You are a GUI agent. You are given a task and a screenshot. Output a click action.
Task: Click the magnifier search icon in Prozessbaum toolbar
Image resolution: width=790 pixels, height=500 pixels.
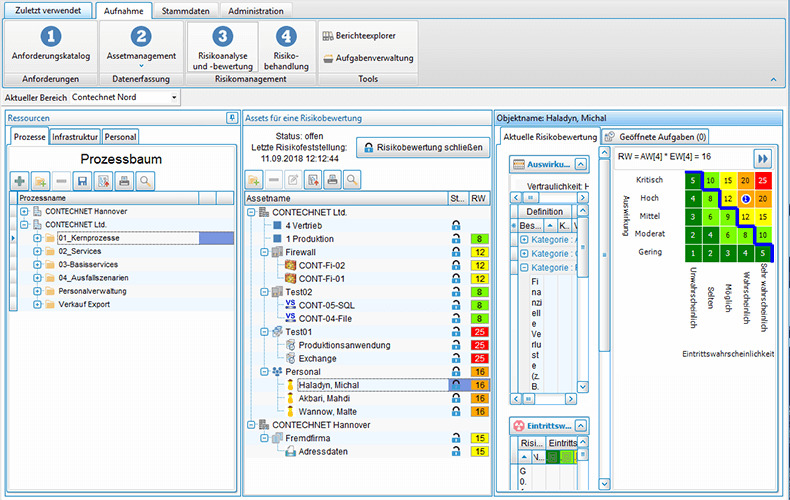coord(146,181)
